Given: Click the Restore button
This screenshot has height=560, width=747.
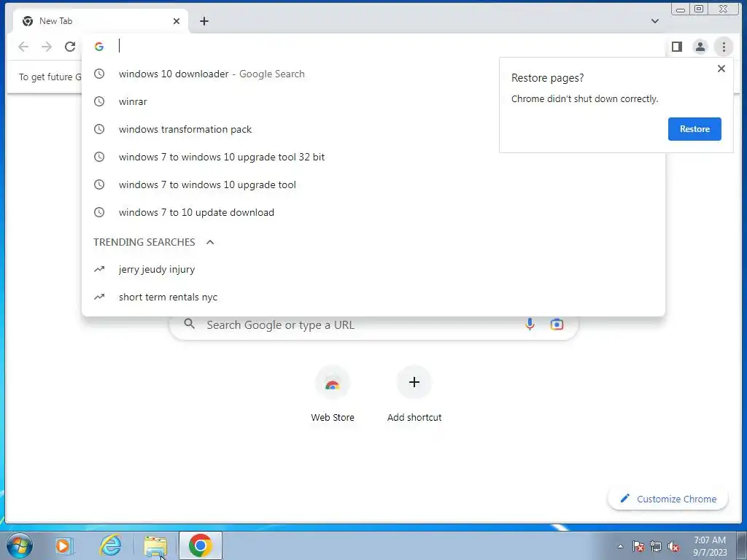Looking at the screenshot, I should [694, 129].
